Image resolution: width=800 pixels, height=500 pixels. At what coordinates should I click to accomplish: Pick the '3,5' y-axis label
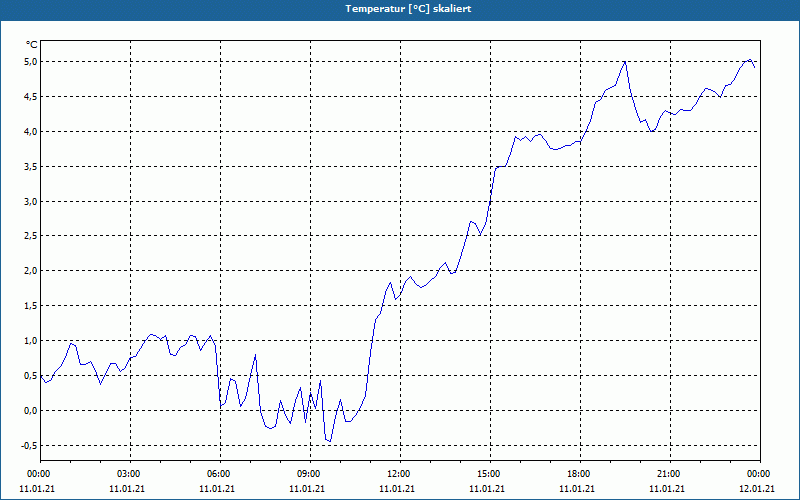click(x=32, y=166)
